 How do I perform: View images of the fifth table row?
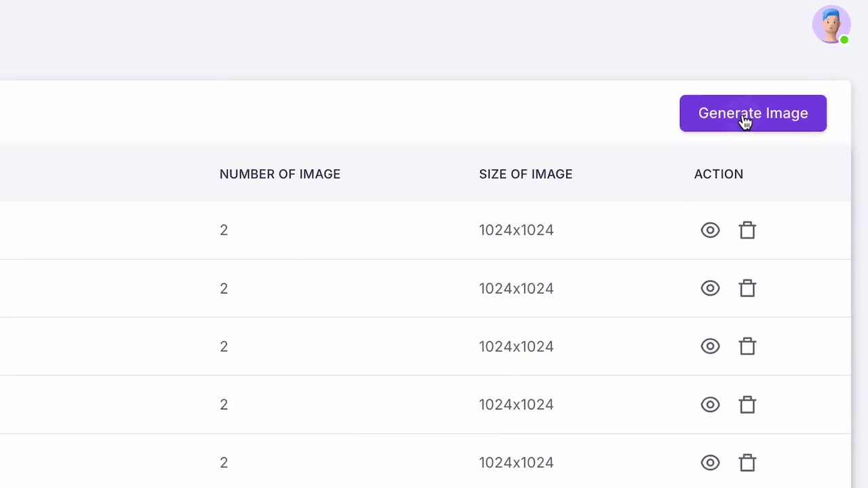click(710, 463)
